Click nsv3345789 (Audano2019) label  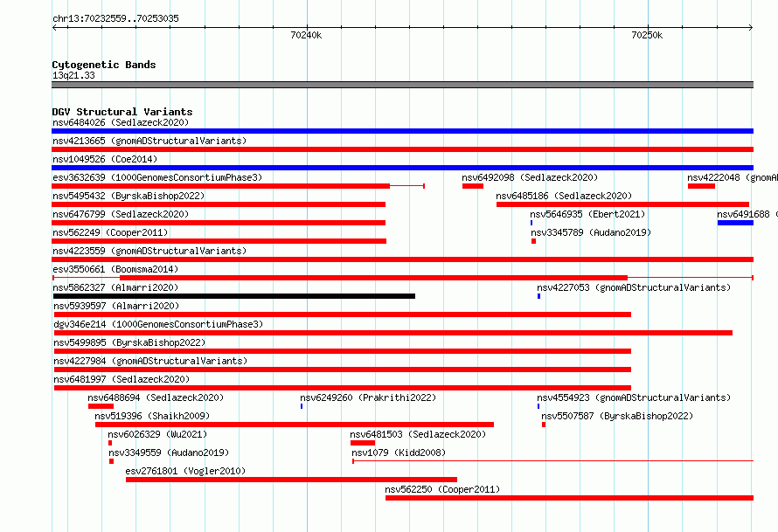(x=591, y=232)
